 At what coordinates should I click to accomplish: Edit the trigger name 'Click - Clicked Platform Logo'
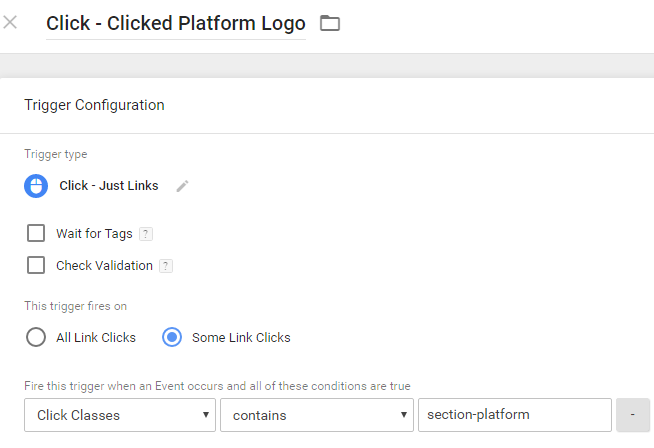[176, 23]
